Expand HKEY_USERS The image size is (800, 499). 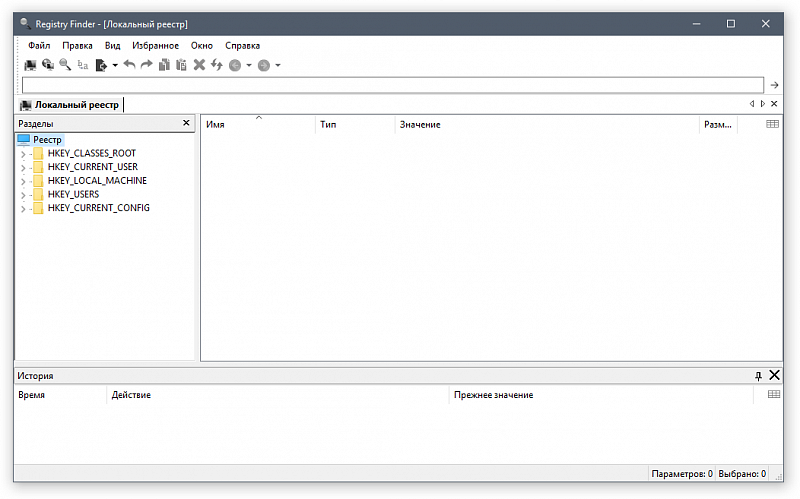pyautogui.click(x=23, y=195)
